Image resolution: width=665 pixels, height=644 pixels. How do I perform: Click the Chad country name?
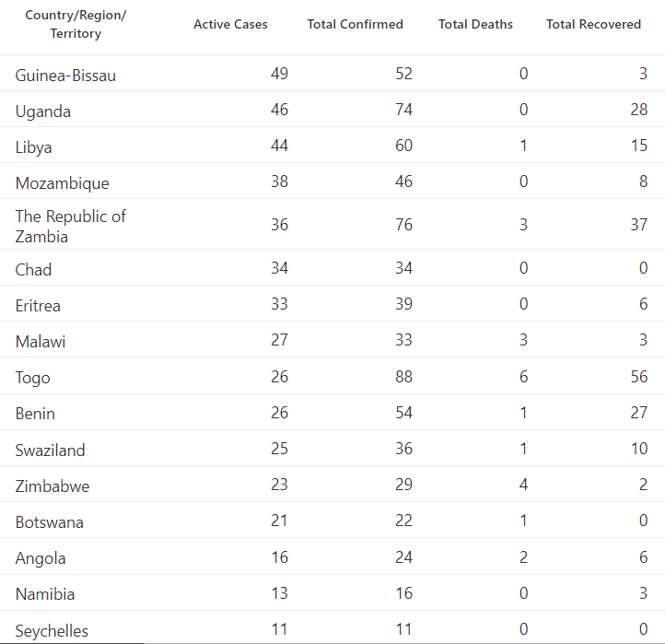point(33,269)
